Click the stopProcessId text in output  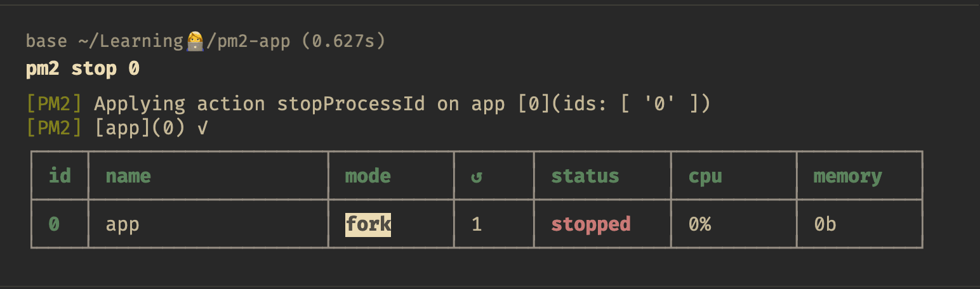(351, 104)
